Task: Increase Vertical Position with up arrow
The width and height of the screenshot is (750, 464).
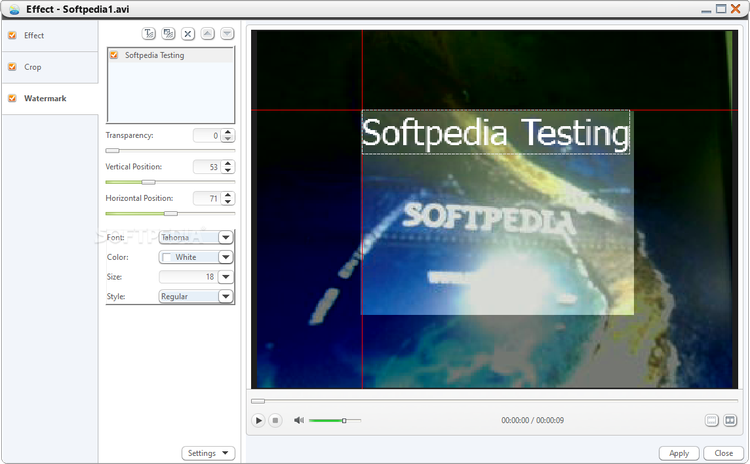Action: (228, 164)
